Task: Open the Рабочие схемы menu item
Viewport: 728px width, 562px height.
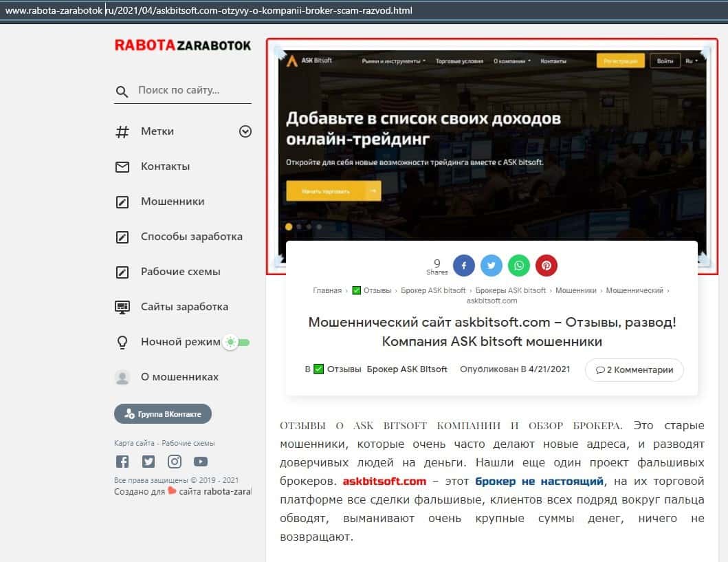Action: pyautogui.click(x=181, y=272)
